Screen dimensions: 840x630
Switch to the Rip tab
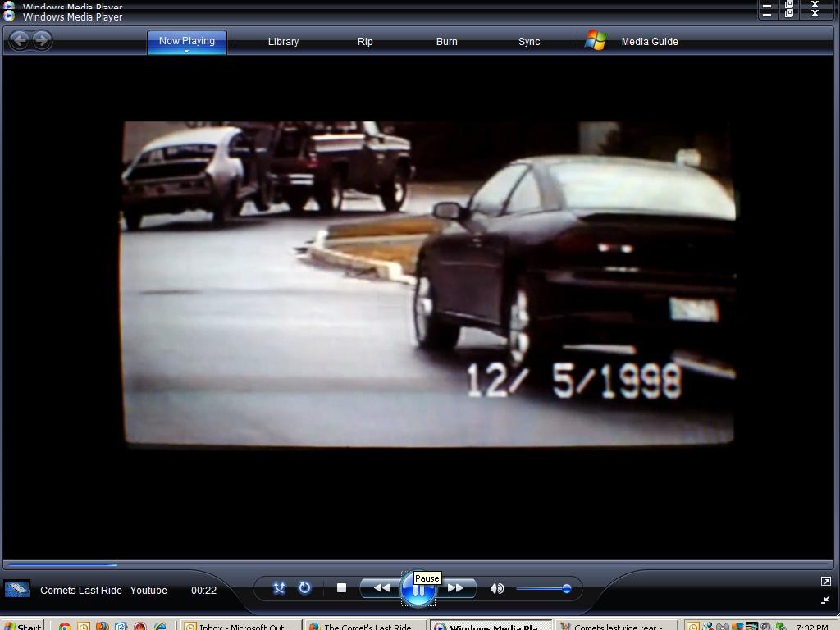pos(365,42)
